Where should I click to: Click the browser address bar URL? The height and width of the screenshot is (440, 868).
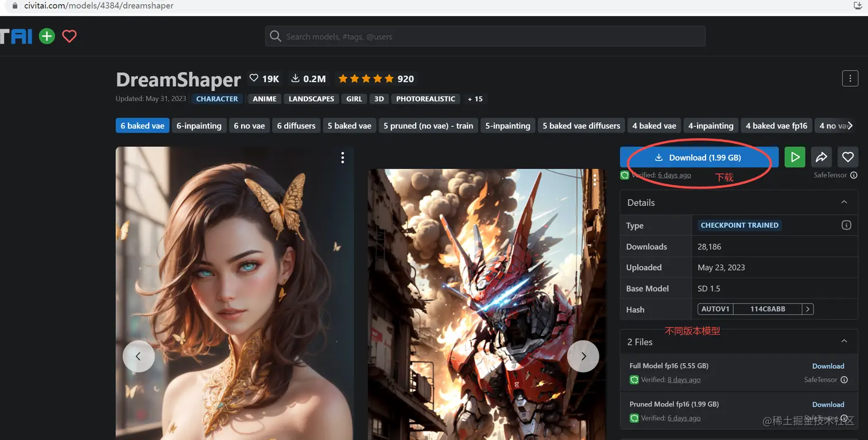(x=99, y=6)
